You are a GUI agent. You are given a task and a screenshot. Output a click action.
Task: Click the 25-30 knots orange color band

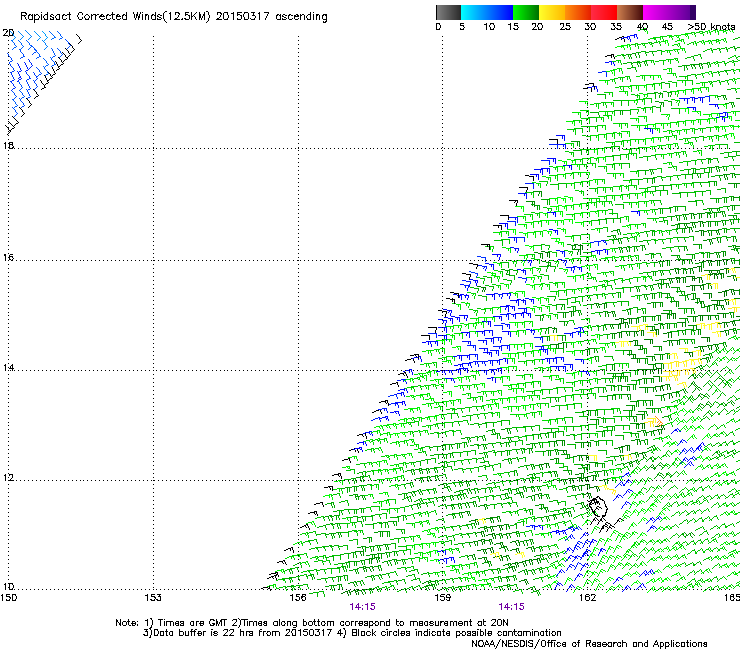tap(578, 12)
